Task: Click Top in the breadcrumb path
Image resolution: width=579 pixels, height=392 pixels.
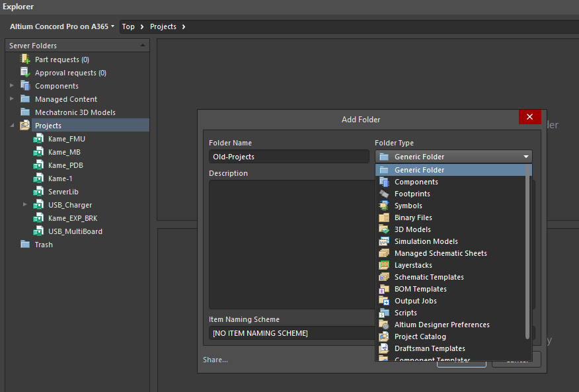Action: pyautogui.click(x=128, y=26)
